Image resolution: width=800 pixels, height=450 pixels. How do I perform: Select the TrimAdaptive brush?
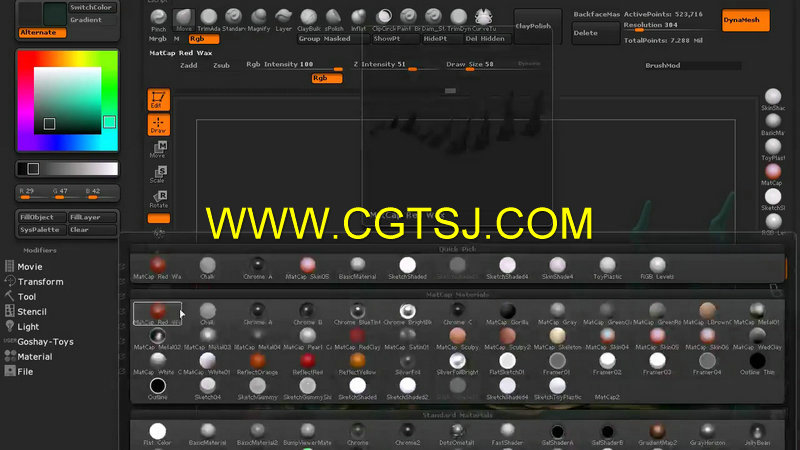209,18
